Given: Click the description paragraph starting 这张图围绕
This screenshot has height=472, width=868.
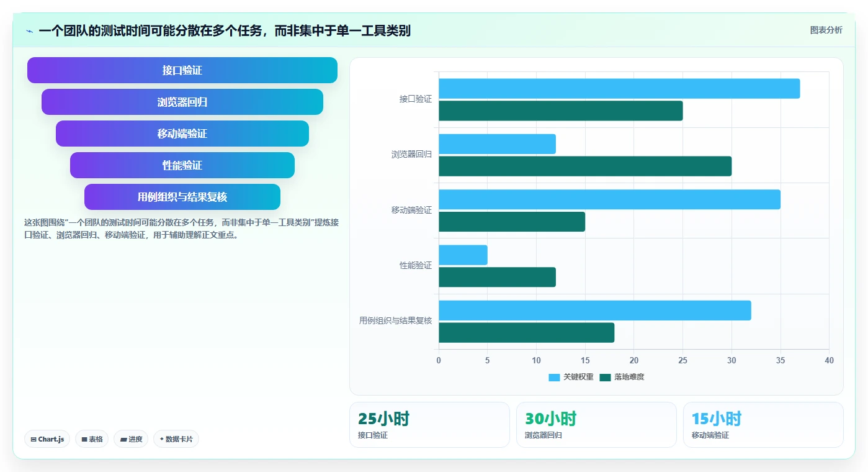Looking at the screenshot, I should pos(181,229).
